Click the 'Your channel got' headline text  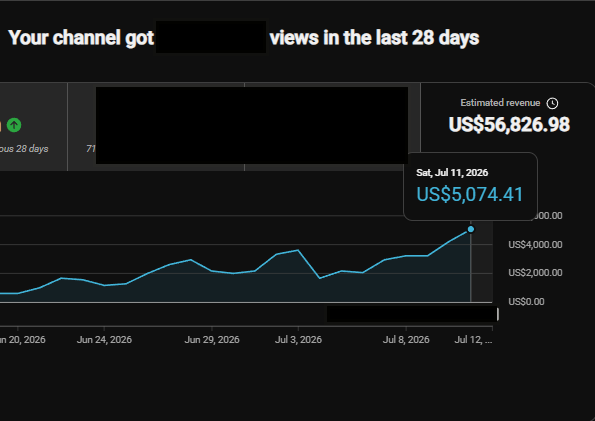click(81, 38)
